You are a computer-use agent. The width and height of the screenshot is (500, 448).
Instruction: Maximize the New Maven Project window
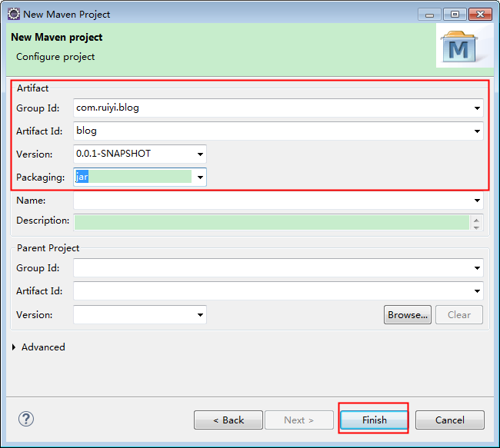coord(455,15)
